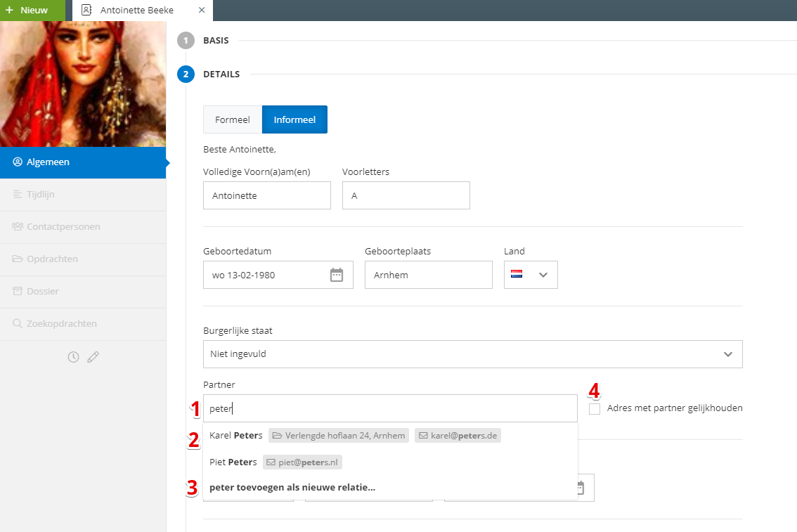The width and height of the screenshot is (797, 532).
Task: Click the piet@peters.nl email tag
Action: coord(302,462)
